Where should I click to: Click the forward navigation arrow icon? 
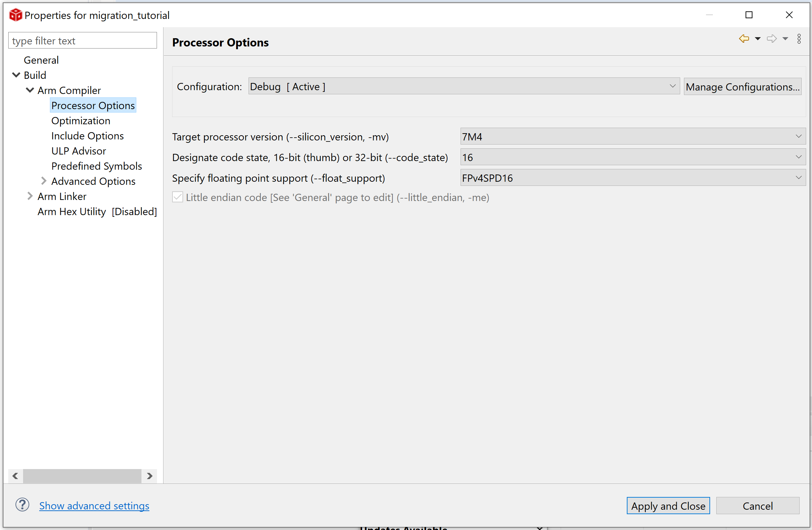pos(771,39)
